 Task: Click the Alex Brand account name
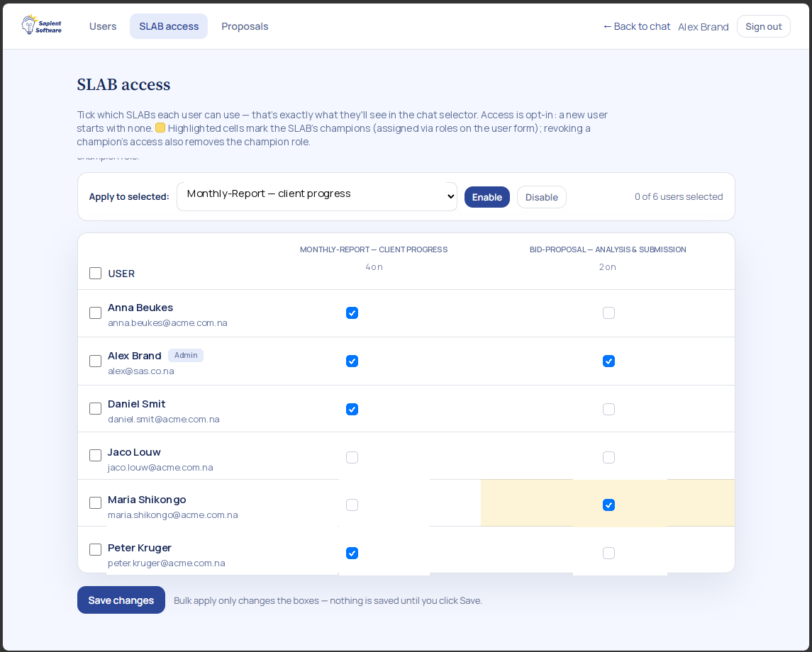click(703, 27)
